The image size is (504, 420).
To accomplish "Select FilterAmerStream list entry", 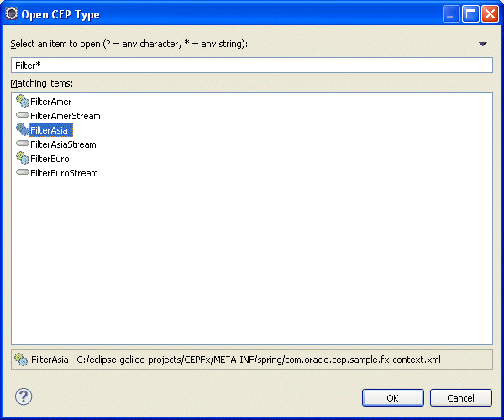I will click(66, 116).
